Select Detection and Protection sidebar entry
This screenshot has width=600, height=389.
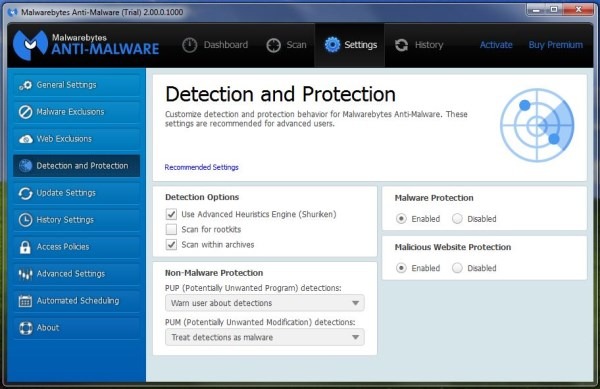[x=77, y=166]
